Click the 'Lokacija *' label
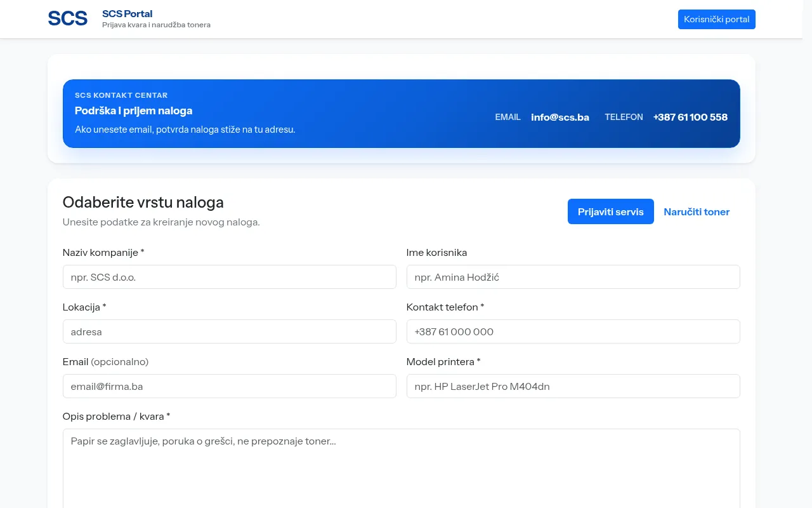The width and height of the screenshot is (812, 508). point(84,307)
